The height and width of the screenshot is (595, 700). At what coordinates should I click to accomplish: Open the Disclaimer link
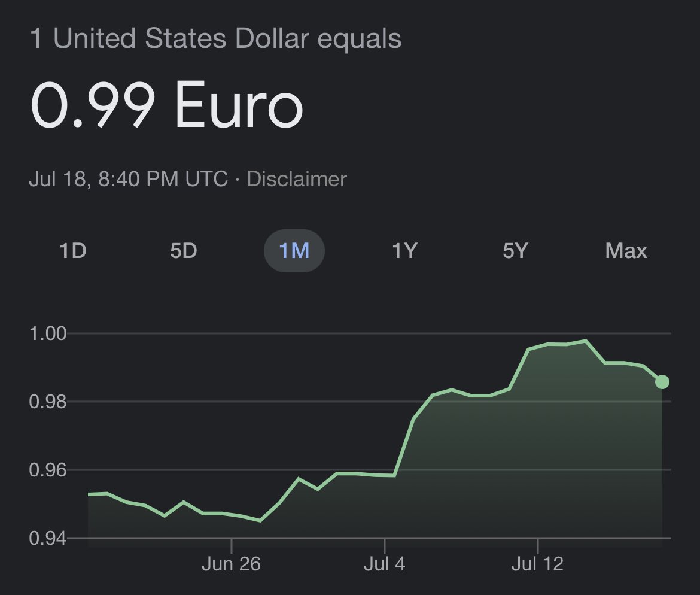[x=296, y=179]
